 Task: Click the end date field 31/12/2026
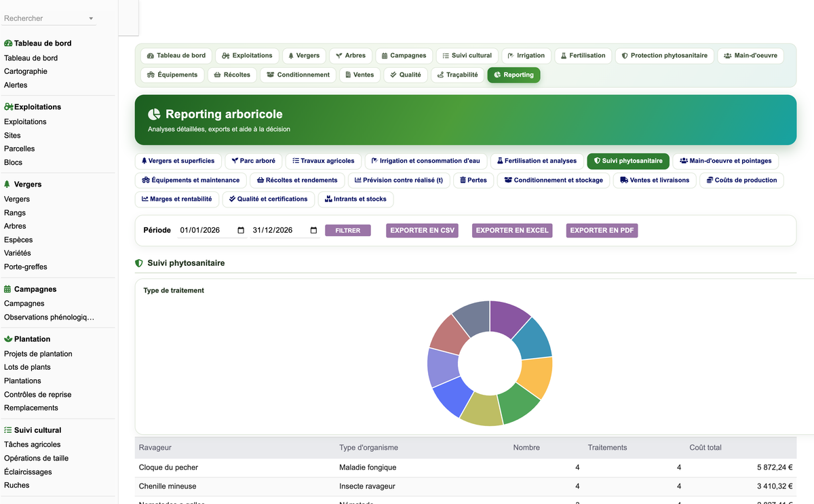[x=285, y=231]
